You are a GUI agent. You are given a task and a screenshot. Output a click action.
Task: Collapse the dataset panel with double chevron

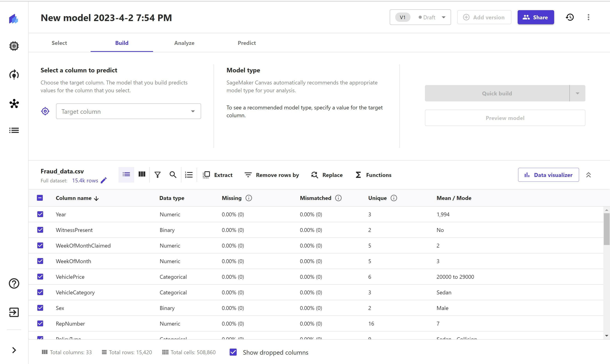[x=588, y=175]
